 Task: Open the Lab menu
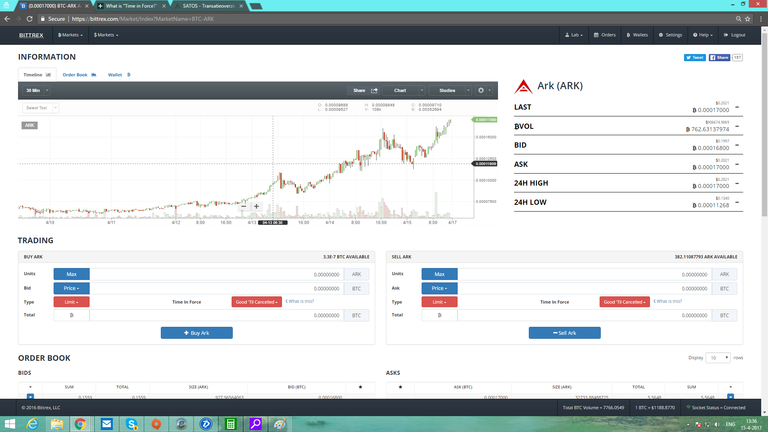click(574, 35)
